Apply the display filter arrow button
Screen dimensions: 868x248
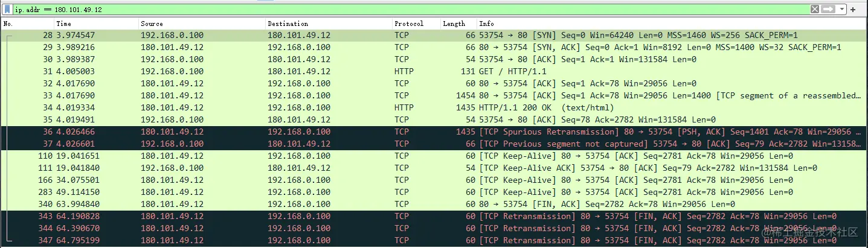[828, 10]
